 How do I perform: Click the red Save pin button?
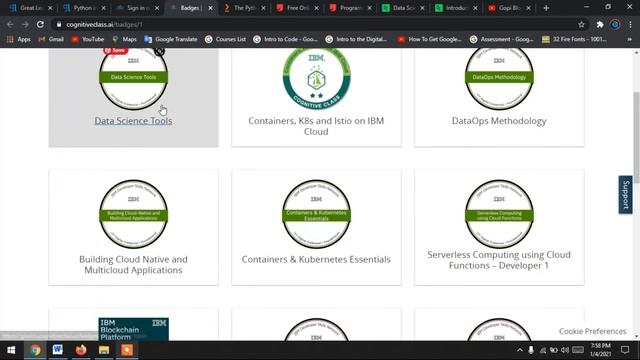116,50
